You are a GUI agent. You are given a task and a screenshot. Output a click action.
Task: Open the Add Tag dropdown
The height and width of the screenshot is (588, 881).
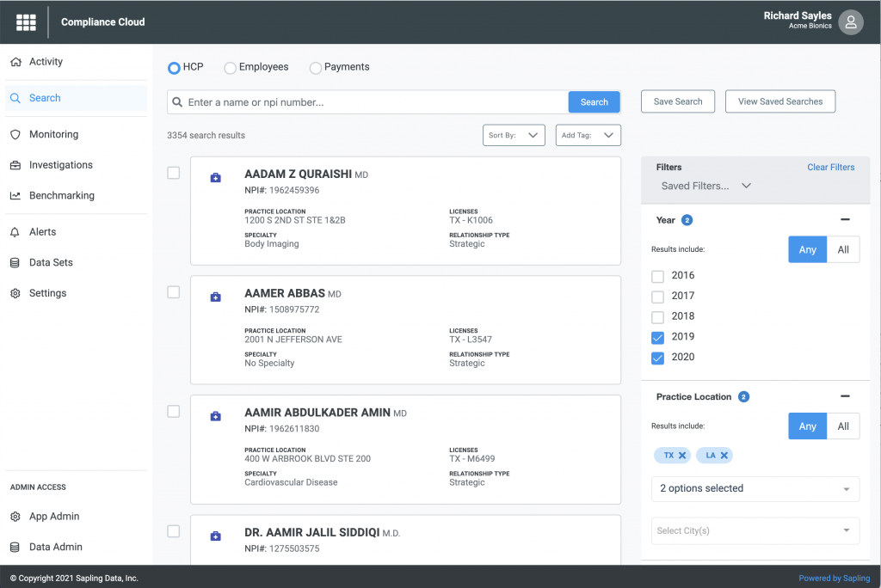588,135
